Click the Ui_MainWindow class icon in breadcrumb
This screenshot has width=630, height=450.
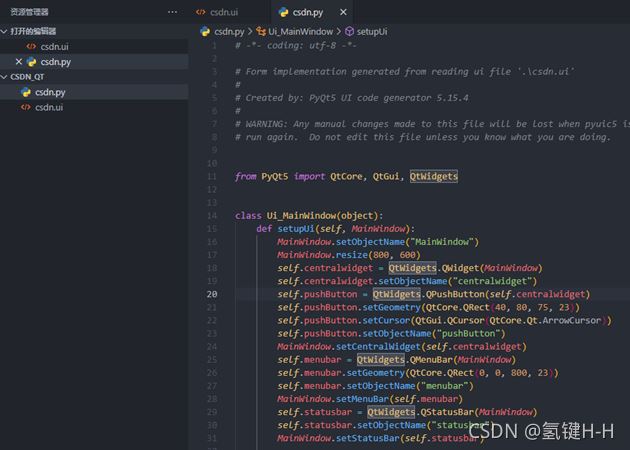point(261,31)
